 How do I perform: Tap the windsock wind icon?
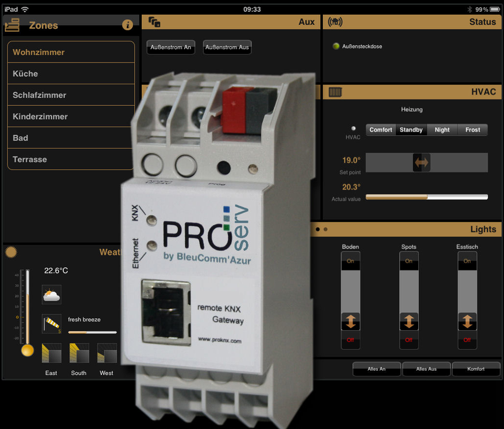[x=51, y=324]
